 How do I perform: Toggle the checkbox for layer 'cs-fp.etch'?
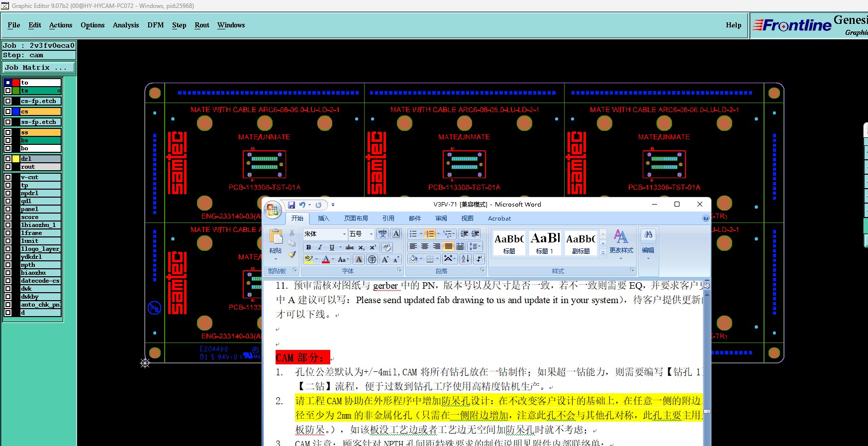[x=8, y=101]
